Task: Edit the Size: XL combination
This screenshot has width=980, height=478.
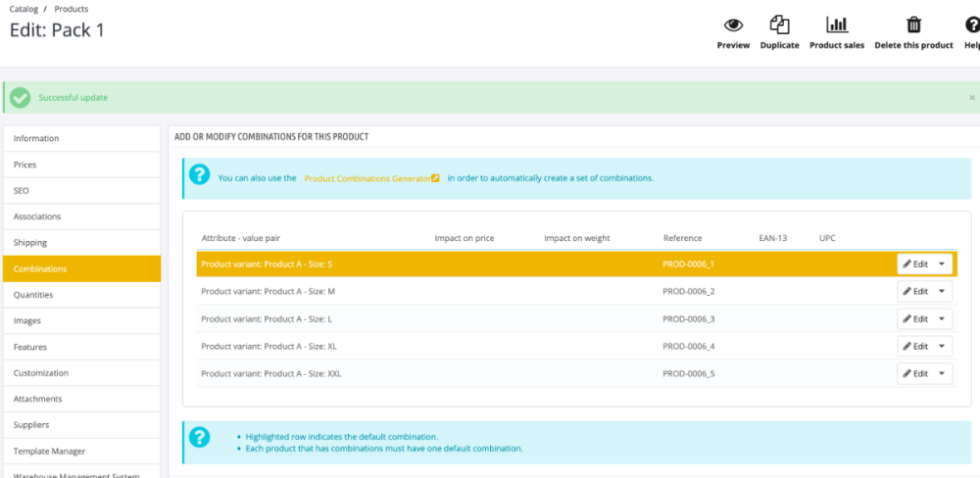Action: click(x=915, y=346)
